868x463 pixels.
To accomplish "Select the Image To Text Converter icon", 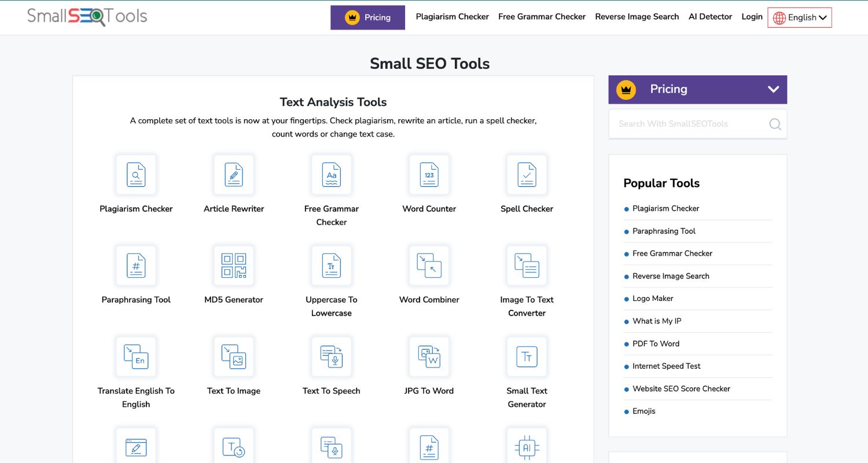I will click(x=527, y=266).
